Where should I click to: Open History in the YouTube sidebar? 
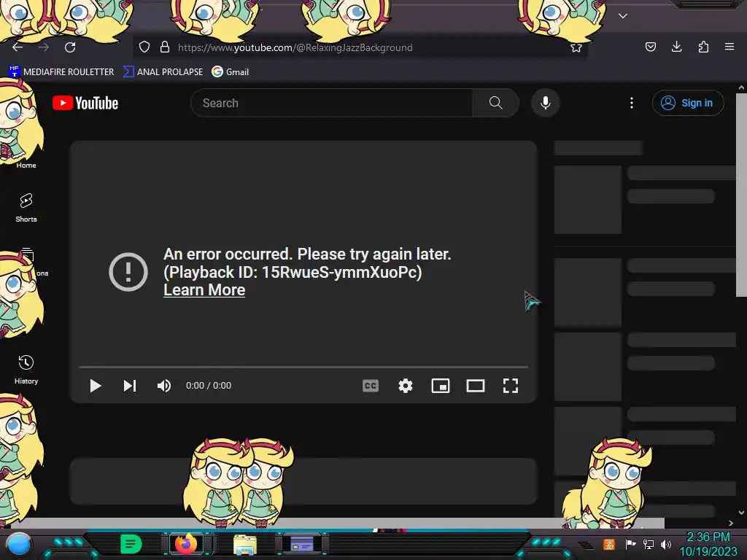coord(26,370)
